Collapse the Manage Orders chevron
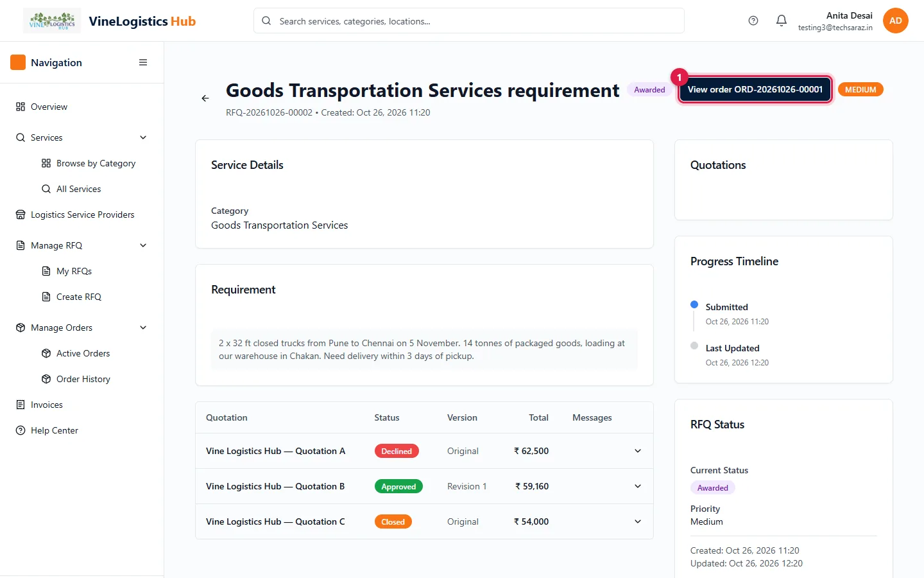The image size is (924, 578). (143, 328)
